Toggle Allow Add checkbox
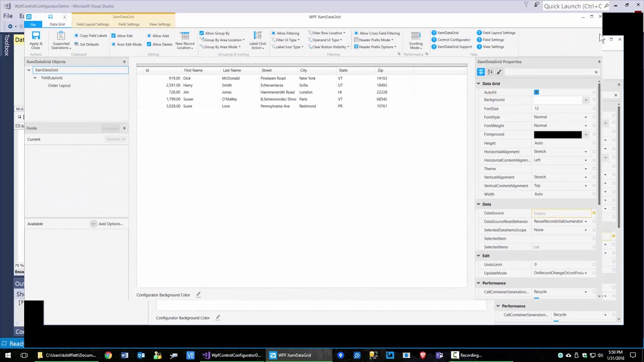644x362 pixels. pyautogui.click(x=149, y=36)
